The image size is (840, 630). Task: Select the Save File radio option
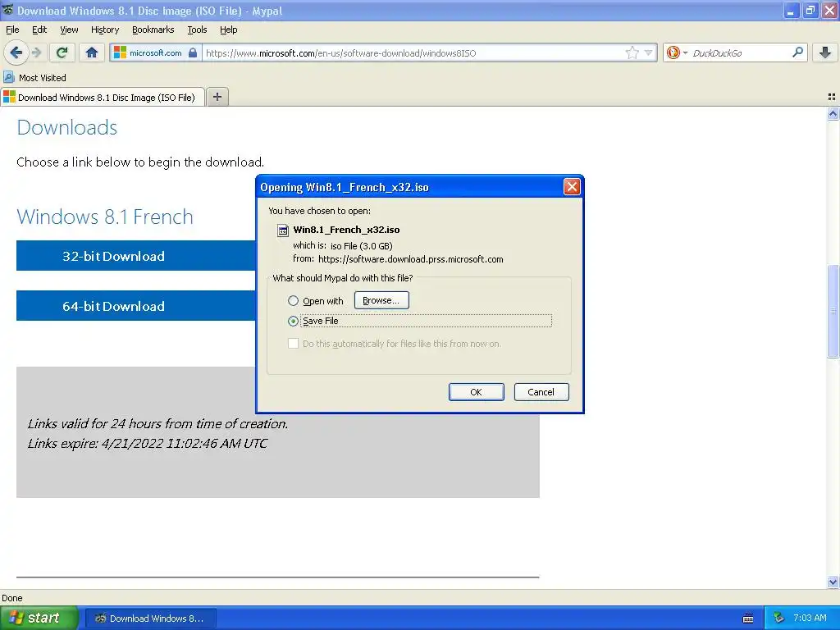point(293,321)
